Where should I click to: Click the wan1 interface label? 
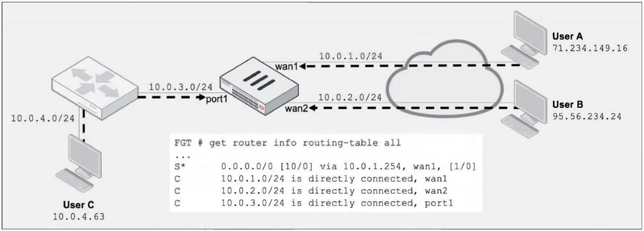[x=287, y=66]
